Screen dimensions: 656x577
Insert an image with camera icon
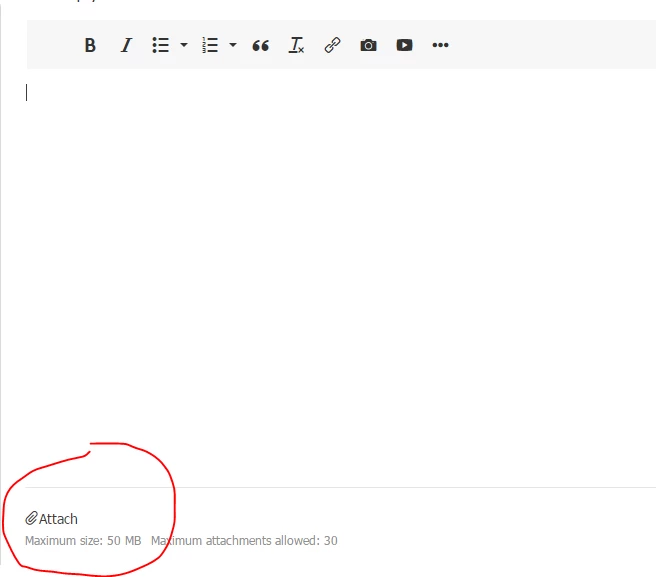[x=369, y=45]
